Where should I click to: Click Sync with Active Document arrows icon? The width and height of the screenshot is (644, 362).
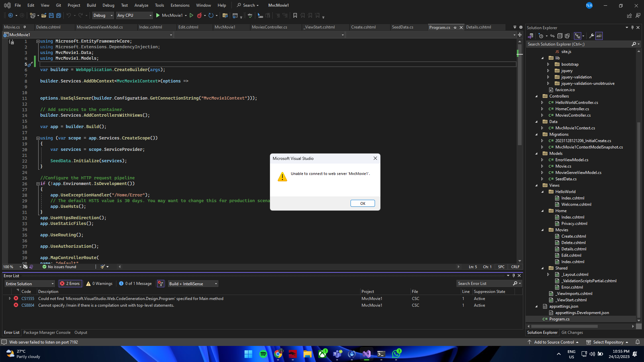tap(552, 36)
